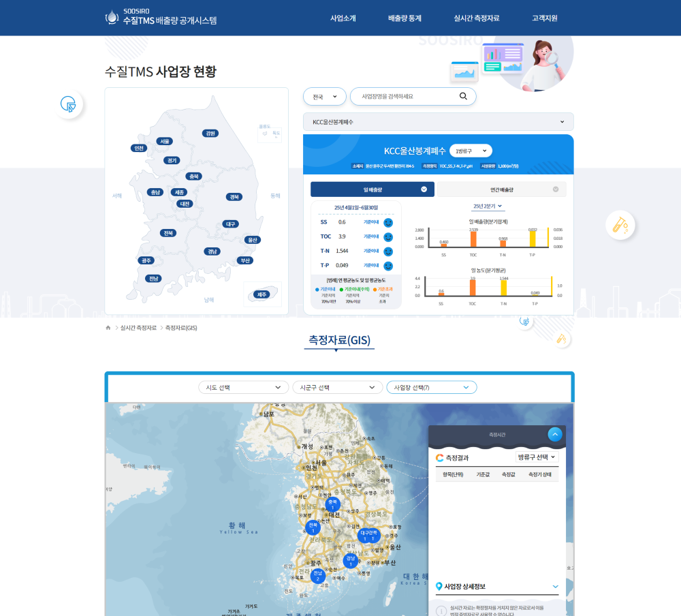Image resolution: width=681 pixels, height=616 pixels.
Task: Select 대전 region on the map
Action: tap(185, 204)
